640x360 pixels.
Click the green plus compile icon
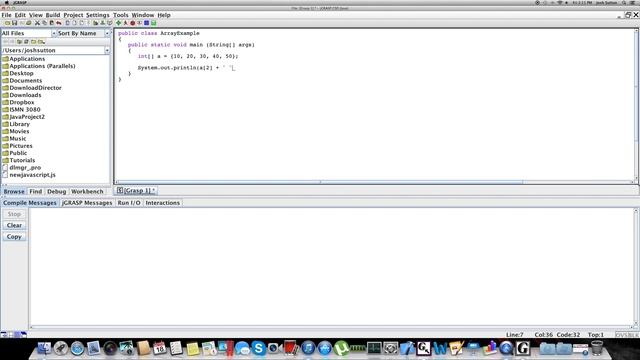click(118, 23)
